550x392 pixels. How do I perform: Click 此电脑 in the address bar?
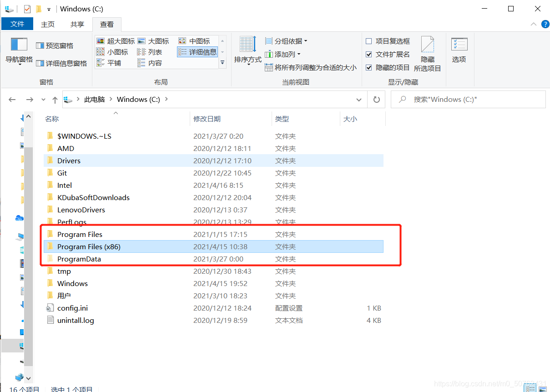coord(95,99)
